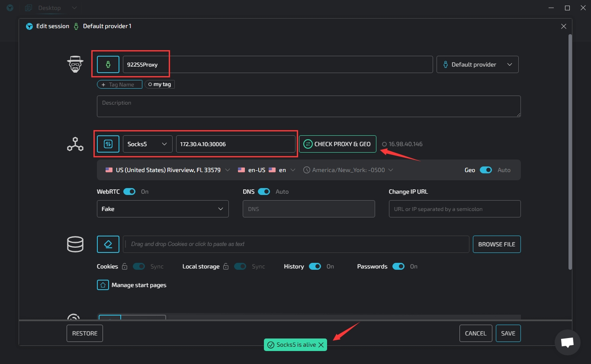Open the WebRTC Fake mode dropdown

click(163, 209)
